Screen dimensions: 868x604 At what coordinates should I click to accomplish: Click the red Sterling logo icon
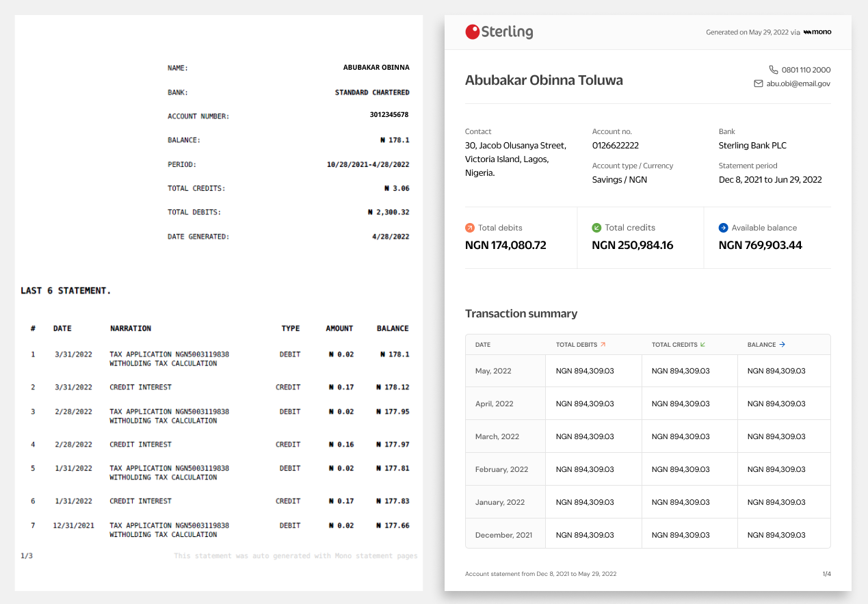point(473,31)
